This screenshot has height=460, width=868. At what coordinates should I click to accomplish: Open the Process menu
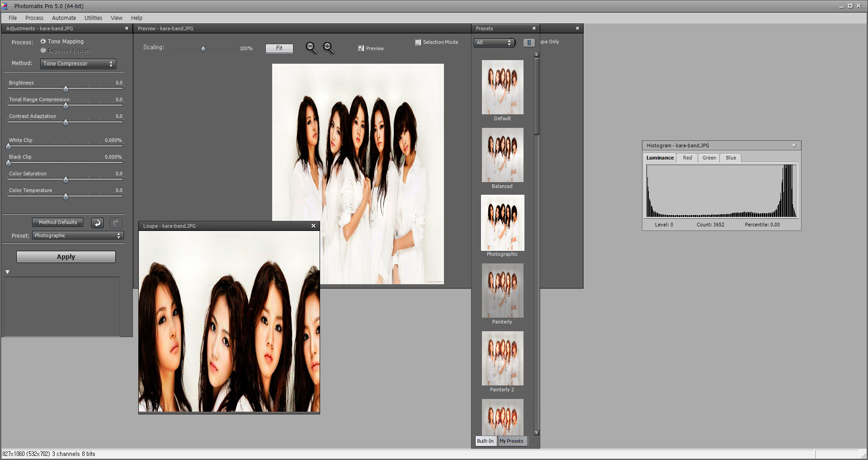[34, 18]
